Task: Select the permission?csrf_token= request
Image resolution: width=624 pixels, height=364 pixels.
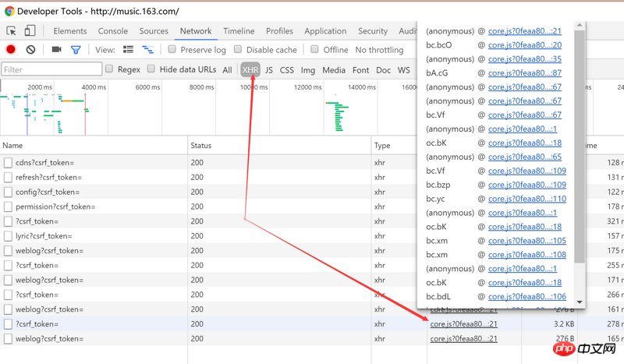Action: [x=55, y=207]
